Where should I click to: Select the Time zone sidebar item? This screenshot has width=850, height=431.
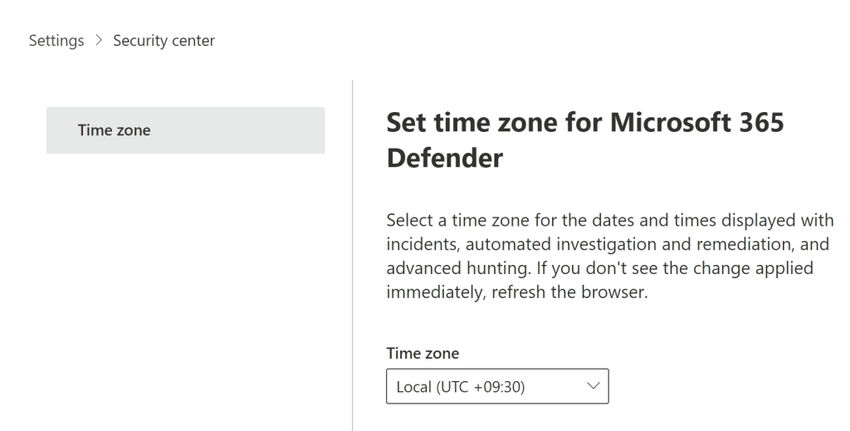(185, 130)
